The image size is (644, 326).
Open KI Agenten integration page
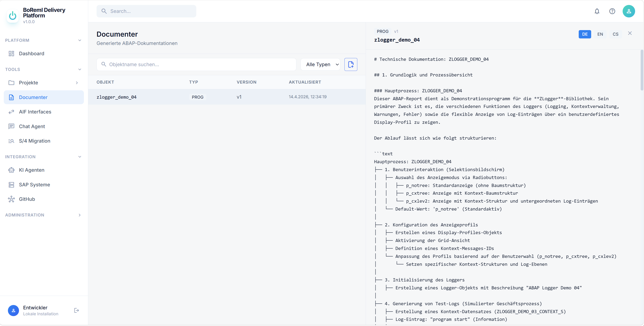coord(44,170)
